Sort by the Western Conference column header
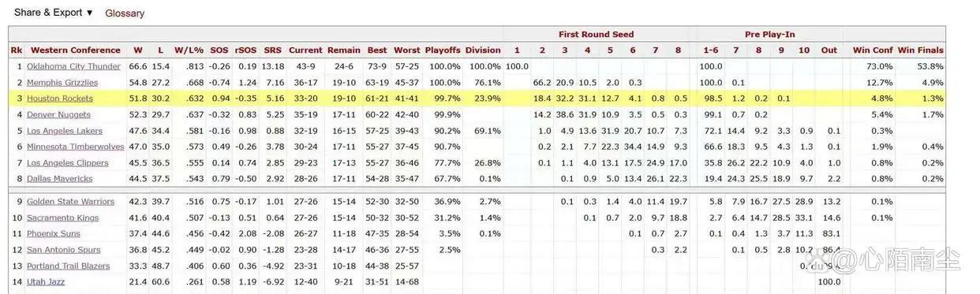The image size is (980, 294). pos(76,50)
